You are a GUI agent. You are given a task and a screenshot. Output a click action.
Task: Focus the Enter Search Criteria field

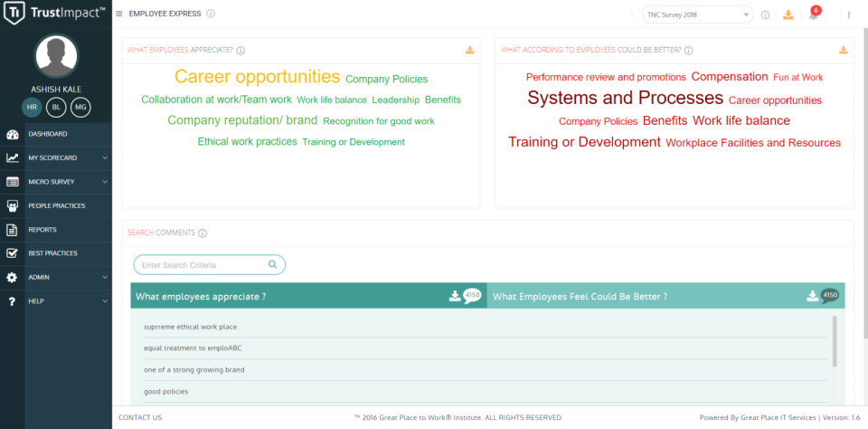click(209, 265)
